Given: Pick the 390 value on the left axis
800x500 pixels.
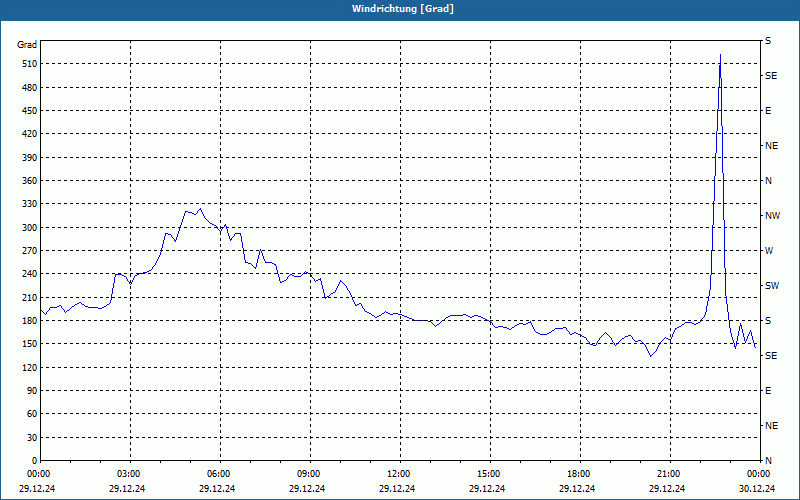Looking at the screenshot, I should tap(30, 158).
